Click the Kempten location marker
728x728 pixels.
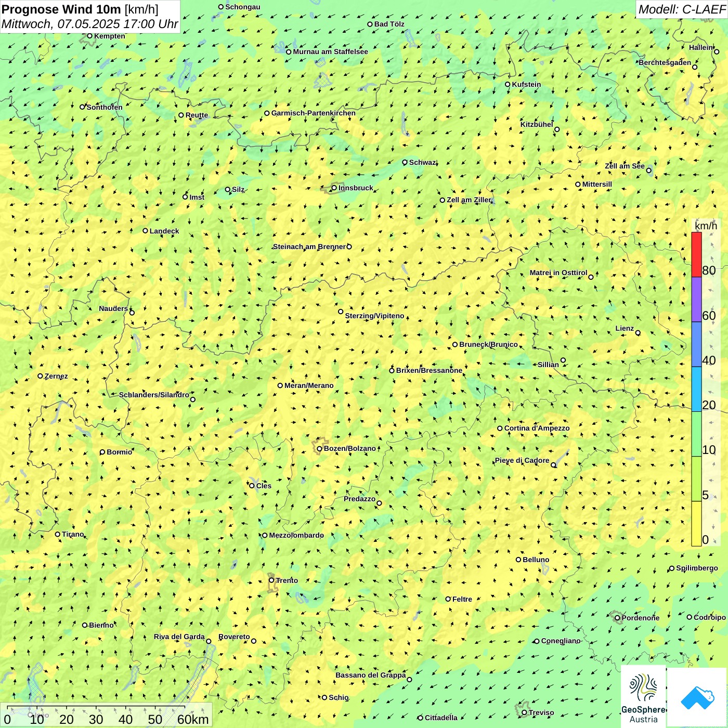tap(89, 36)
